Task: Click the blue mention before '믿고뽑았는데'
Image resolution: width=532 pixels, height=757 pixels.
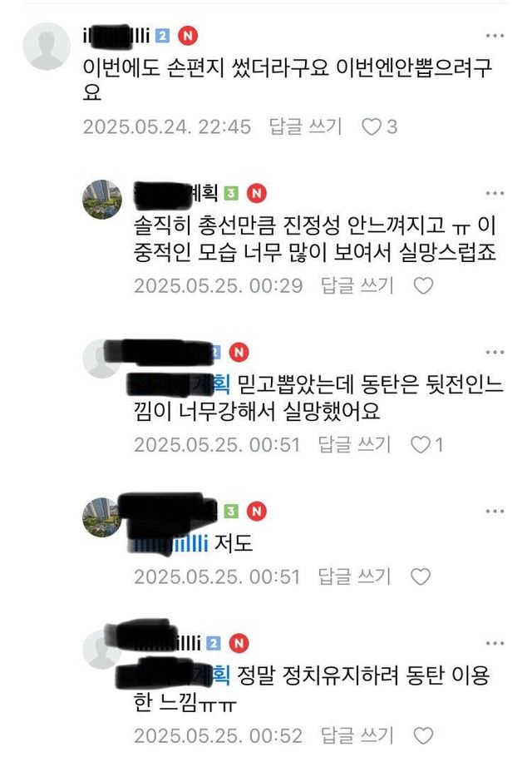Action: (179, 384)
